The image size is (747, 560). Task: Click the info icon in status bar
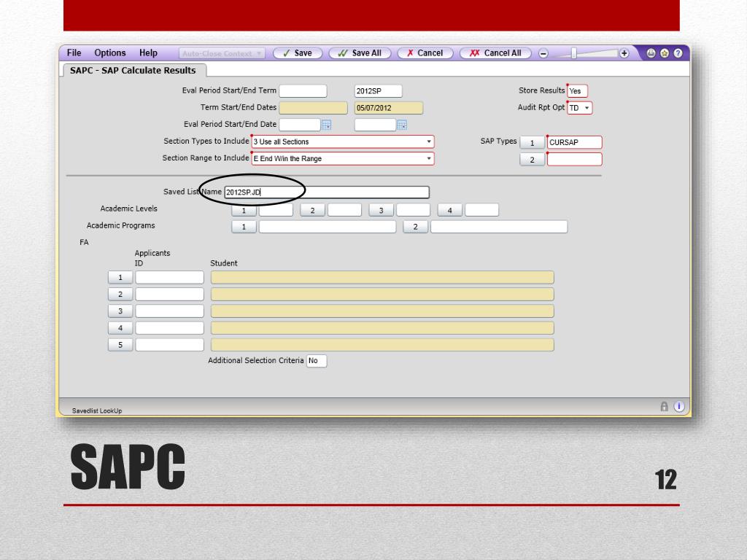(x=679, y=407)
